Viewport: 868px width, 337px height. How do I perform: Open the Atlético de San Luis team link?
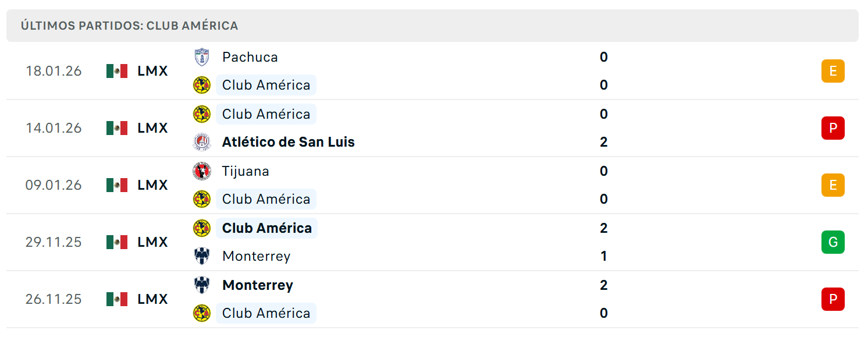click(289, 142)
